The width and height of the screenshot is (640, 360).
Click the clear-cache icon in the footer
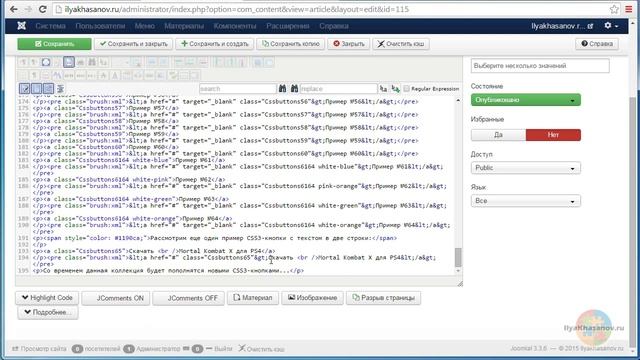click(242, 349)
